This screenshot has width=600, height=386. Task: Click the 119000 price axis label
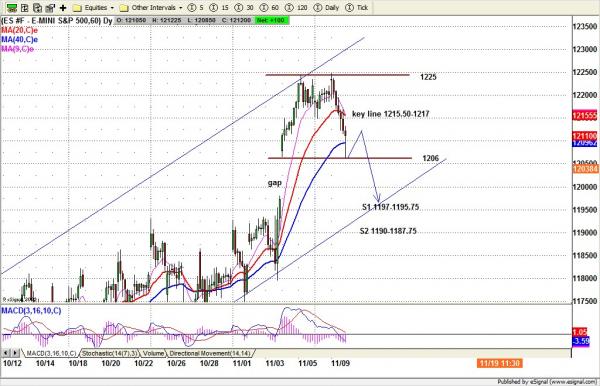click(x=585, y=233)
